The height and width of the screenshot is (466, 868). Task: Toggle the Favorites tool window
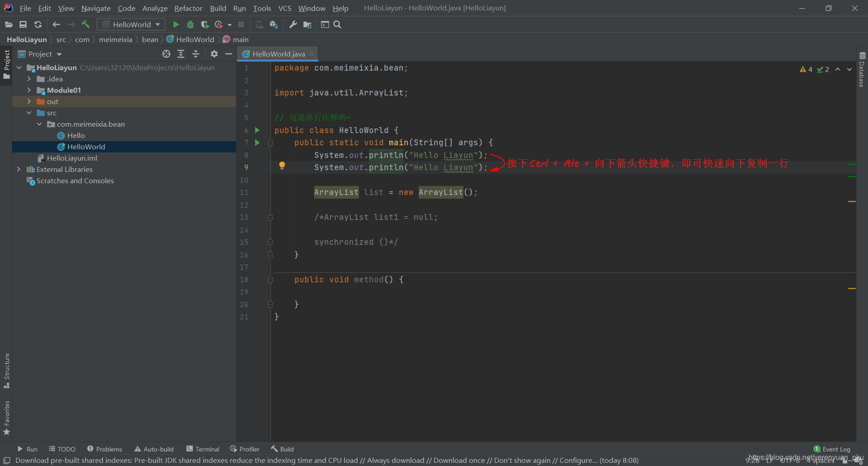[6, 418]
